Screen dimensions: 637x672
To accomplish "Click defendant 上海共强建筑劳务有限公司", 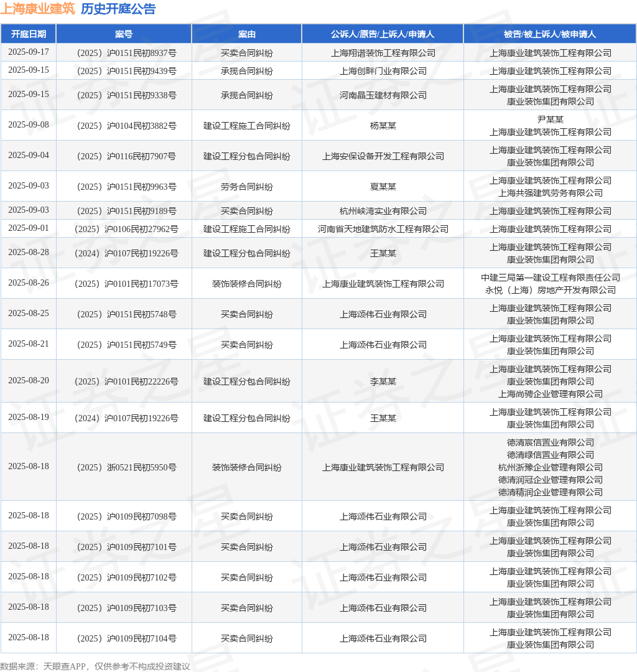I will (x=551, y=193).
